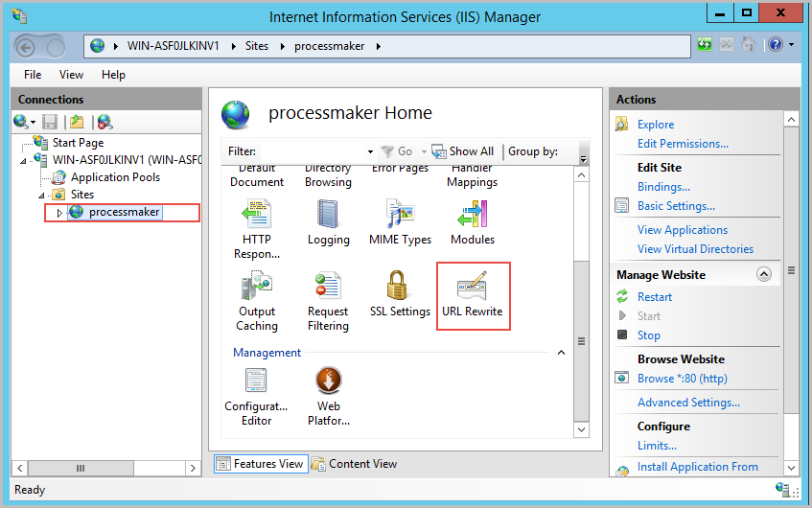Open MIME Types feature
This screenshot has width=812, height=508.
click(400, 222)
